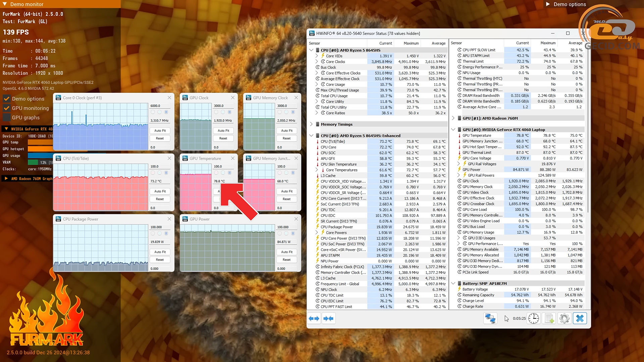644x362 pixels.
Task: Toggle the Demo options checkbox
Action: click(x=6, y=99)
